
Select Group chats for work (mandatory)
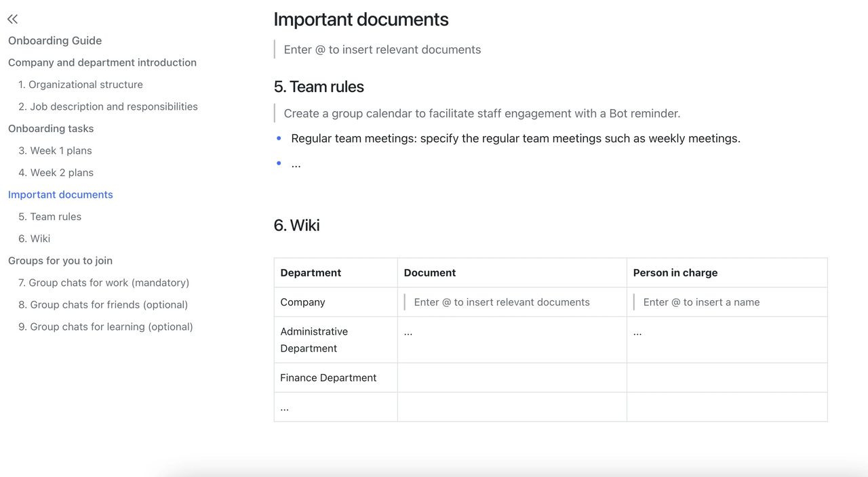(x=104, y=283)
